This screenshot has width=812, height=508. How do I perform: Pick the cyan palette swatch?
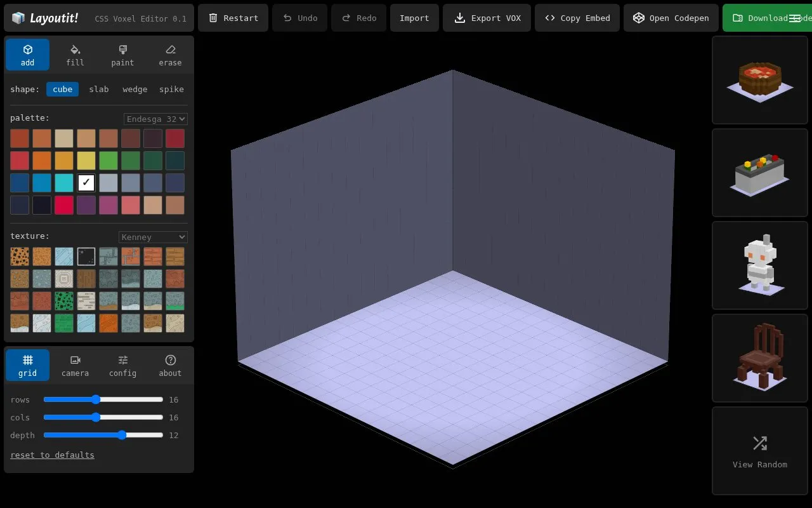pos(64,183)
